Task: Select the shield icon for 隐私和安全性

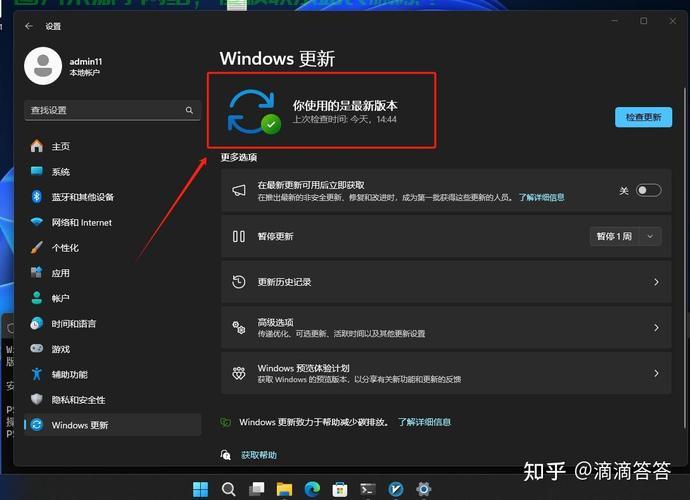Action: 37,399
